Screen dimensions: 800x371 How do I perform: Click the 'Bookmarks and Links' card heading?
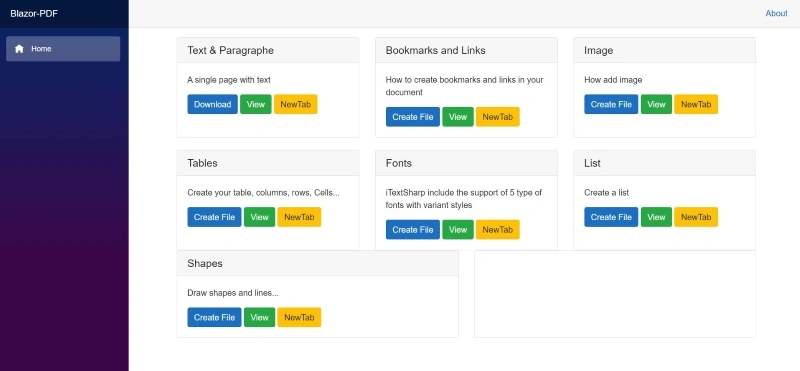click(x=435, y=51)
